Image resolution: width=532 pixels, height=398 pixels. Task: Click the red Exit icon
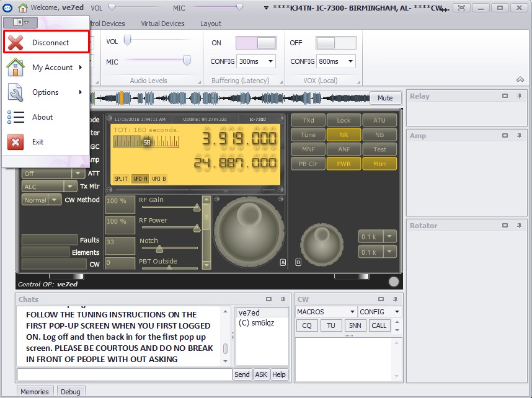click(16, 142)
